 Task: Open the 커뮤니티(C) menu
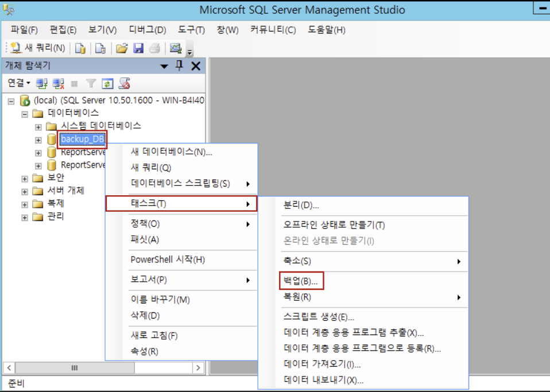tap(273, 30)
